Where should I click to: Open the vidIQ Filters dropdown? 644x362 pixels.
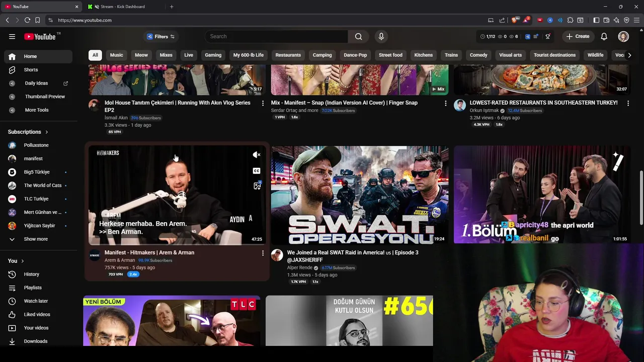click(x=160, y=37)
